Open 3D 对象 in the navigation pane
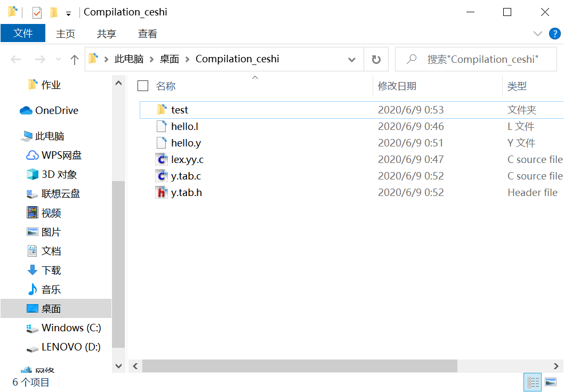564x392 pixels. click(x=52, y=174)
